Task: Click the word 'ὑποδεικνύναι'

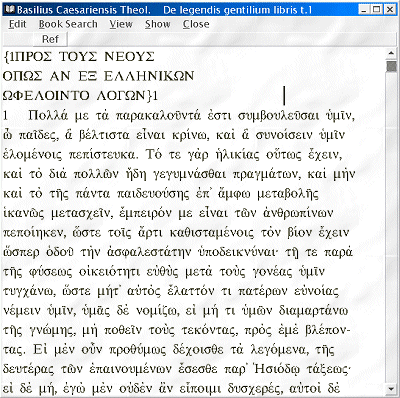Action: tap(238, 252)
